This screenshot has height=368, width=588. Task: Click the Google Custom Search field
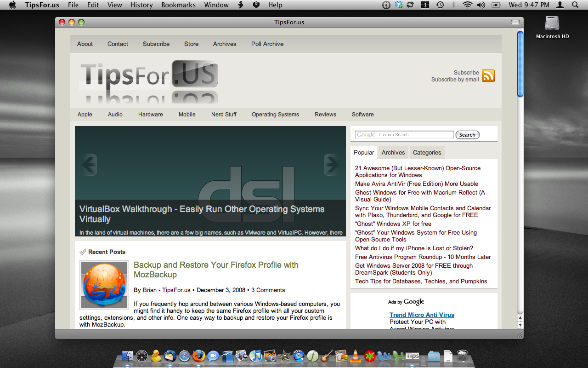click(x=404, y=135)
